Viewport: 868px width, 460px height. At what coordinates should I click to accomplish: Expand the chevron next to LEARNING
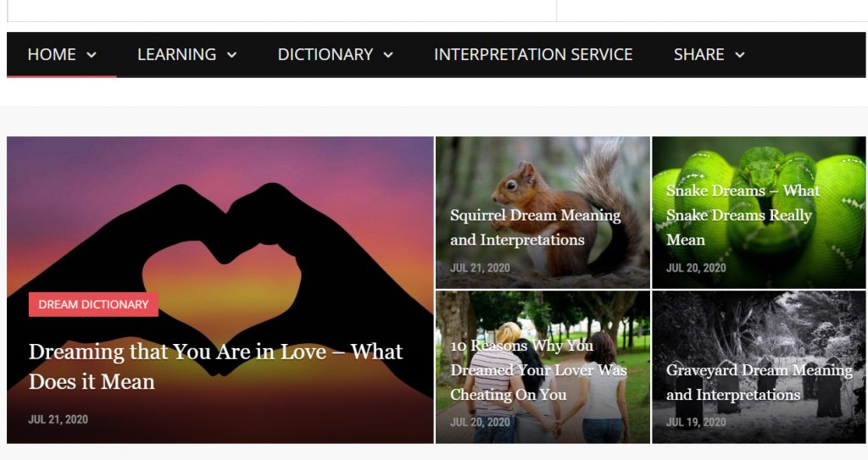(x=232, y=55)
